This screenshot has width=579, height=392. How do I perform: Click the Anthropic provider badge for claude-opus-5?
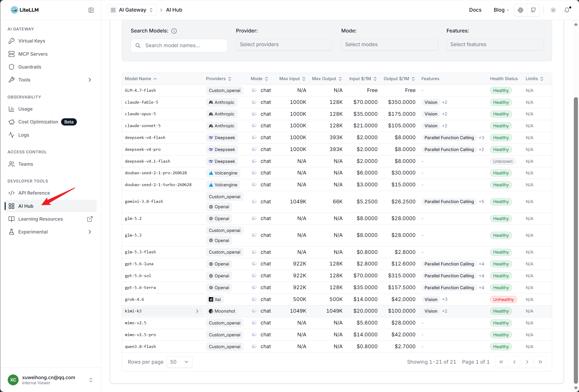coord(222,114)
